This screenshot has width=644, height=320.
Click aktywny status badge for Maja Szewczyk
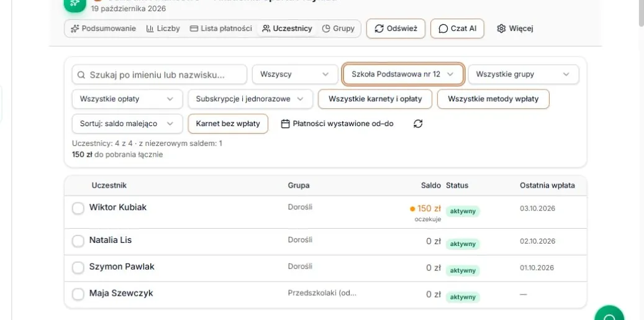coord(463,298)
